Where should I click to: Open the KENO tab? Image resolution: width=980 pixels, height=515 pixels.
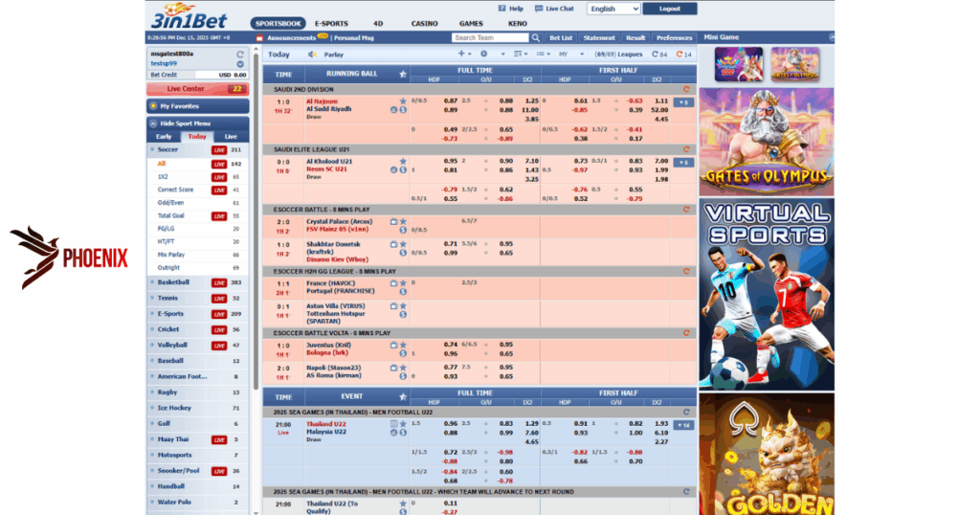pyautogui.click(x=518, y=24)
